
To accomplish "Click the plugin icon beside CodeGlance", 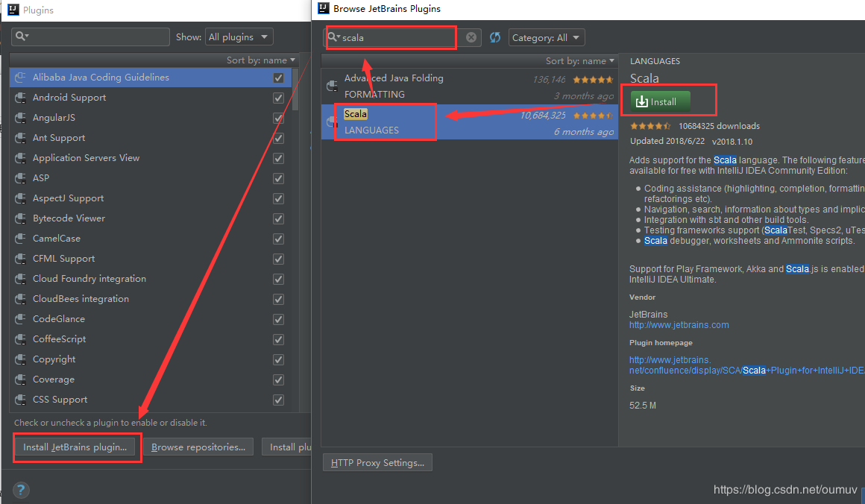I will (x=20, y=318).
